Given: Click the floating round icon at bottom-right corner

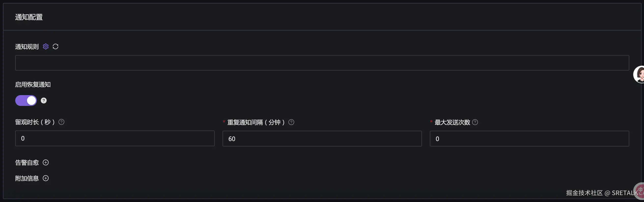Looking at the screenshot, I should [x=640, y=191].
